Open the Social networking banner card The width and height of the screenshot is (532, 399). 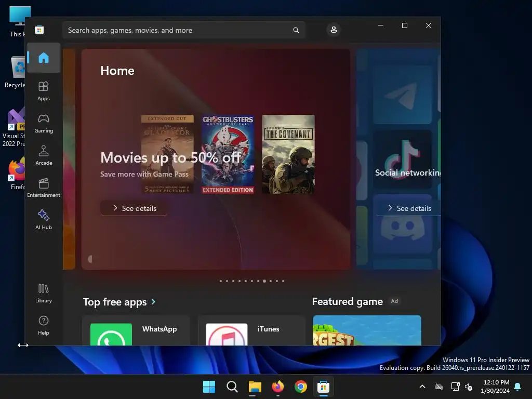pyautogui.click(x=398, y=159)
